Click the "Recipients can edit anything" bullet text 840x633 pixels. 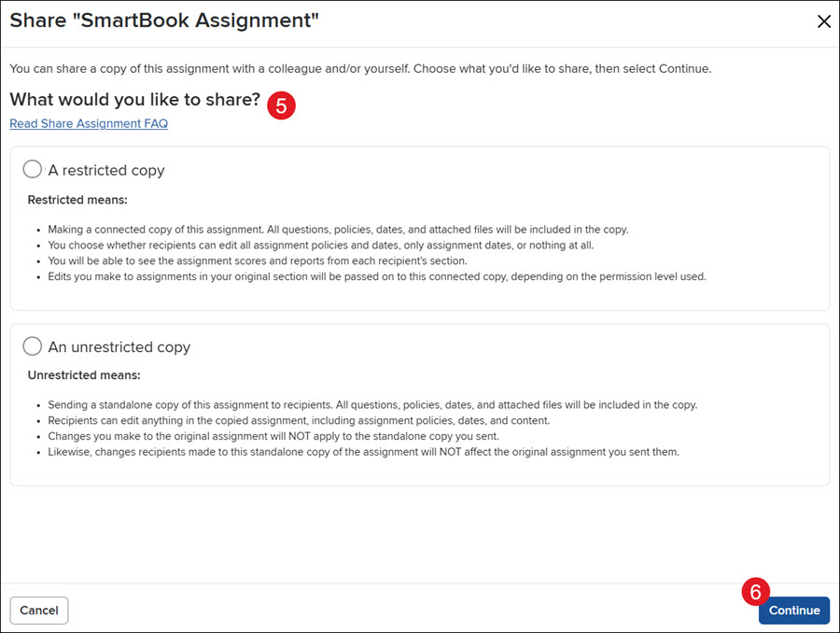(299, 420)
